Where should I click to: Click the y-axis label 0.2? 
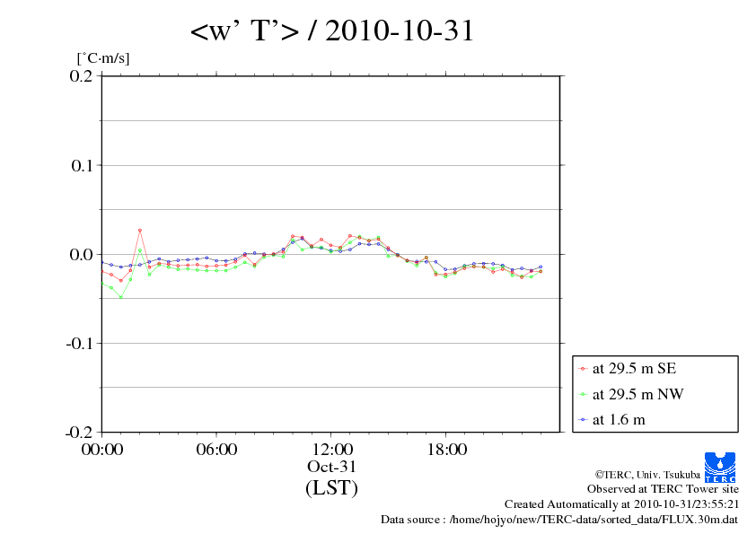[x=81, y=76]
